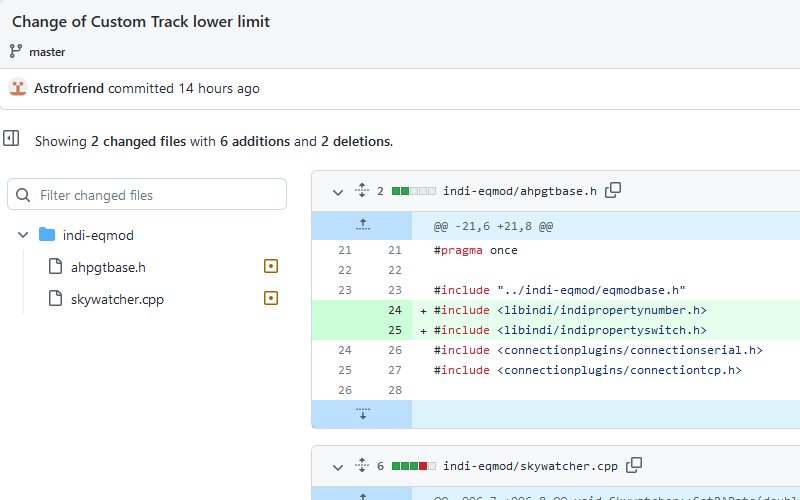
Task: Click search magnifier in filter box
Action: click(23, 195)
